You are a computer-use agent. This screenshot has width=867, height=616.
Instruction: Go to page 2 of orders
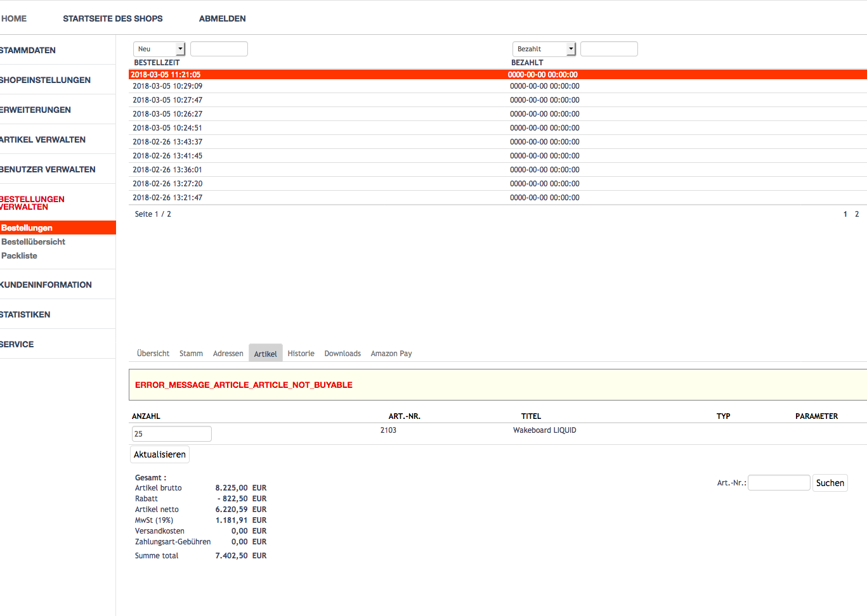(857, 214)
